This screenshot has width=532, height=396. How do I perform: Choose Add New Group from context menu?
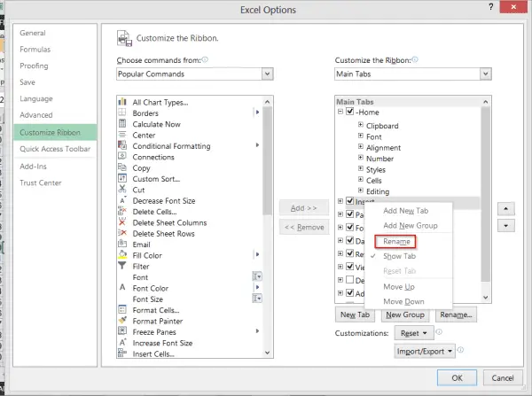411,225
